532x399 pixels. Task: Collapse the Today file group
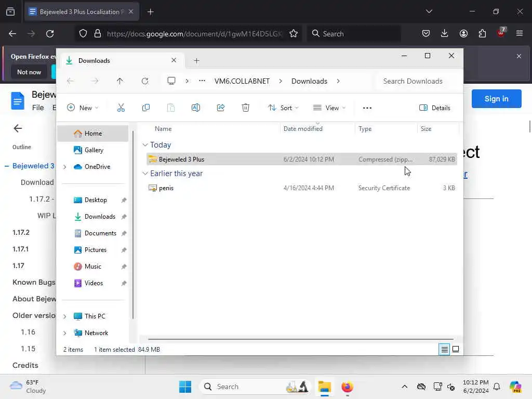tap(145, 145)
